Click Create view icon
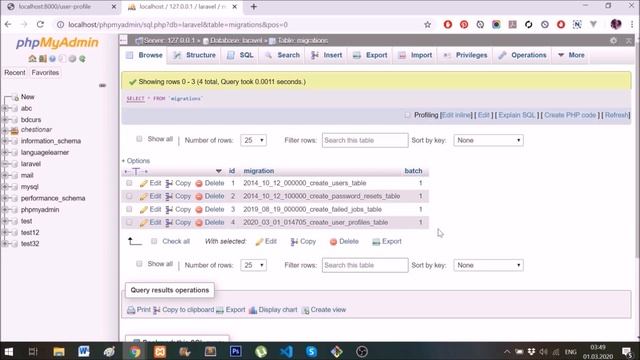This screenshot has width=640, height=360. click(x=305, y=310)
